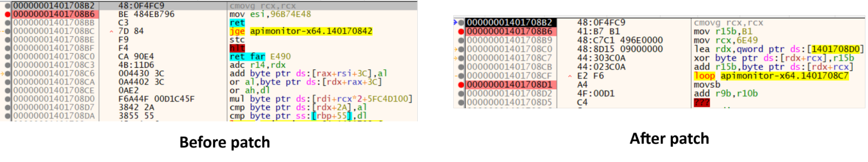Click 'jge apimonitor-x64.140170842' instruction
868x162 pixels.
pos(301,31)
